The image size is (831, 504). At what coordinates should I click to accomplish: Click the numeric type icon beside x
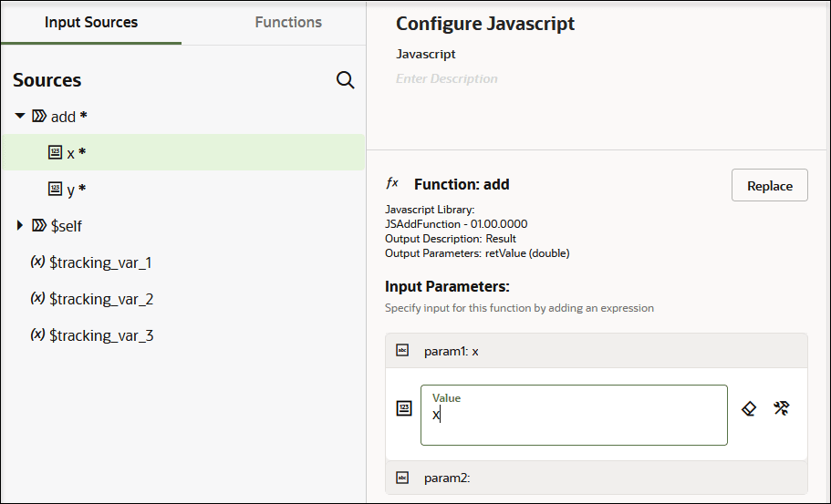(56, 153)
